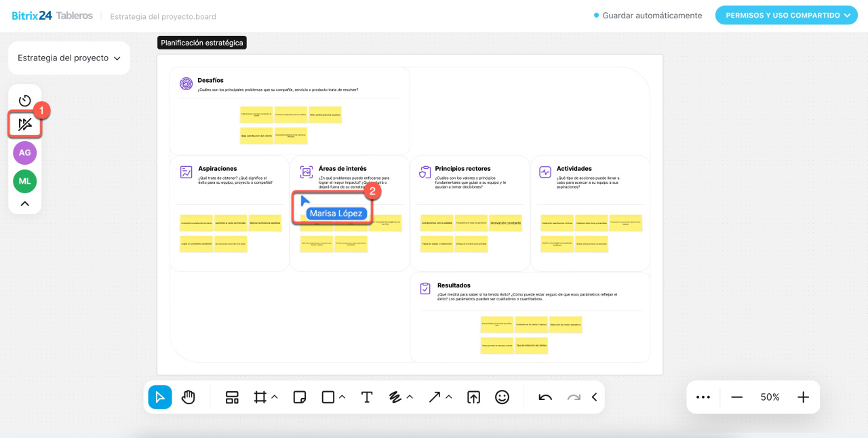Pick the sticky note tool
The image size is (868, 438).
pyautogui.click(x=299, y=397)
